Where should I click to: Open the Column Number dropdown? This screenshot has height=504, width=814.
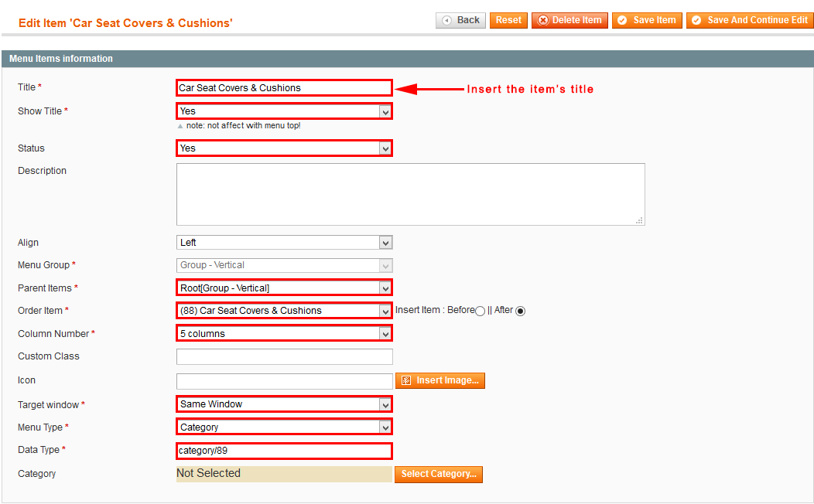(285, 333)
